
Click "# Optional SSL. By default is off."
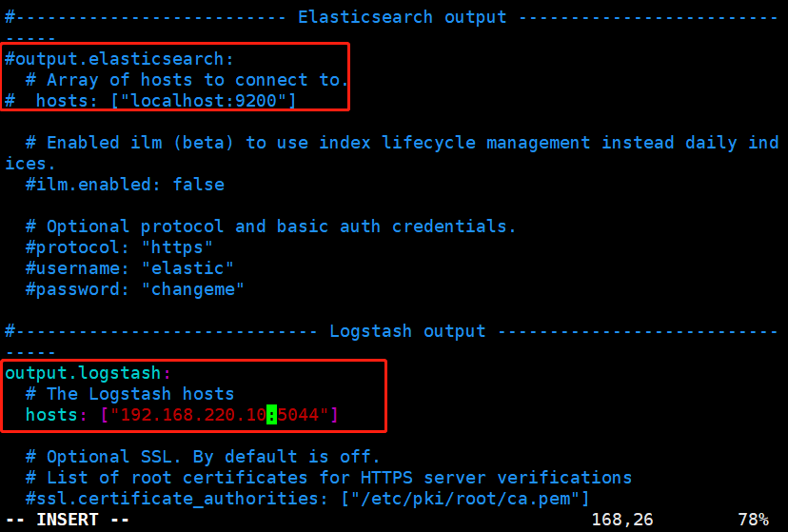203,457
